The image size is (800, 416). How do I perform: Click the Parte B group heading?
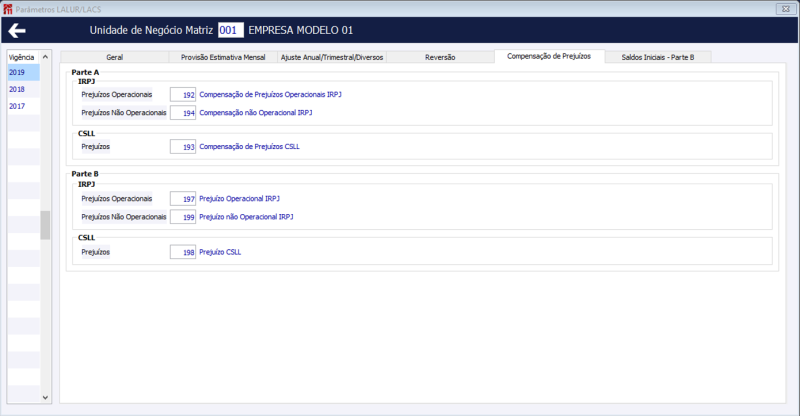(85, 174)
